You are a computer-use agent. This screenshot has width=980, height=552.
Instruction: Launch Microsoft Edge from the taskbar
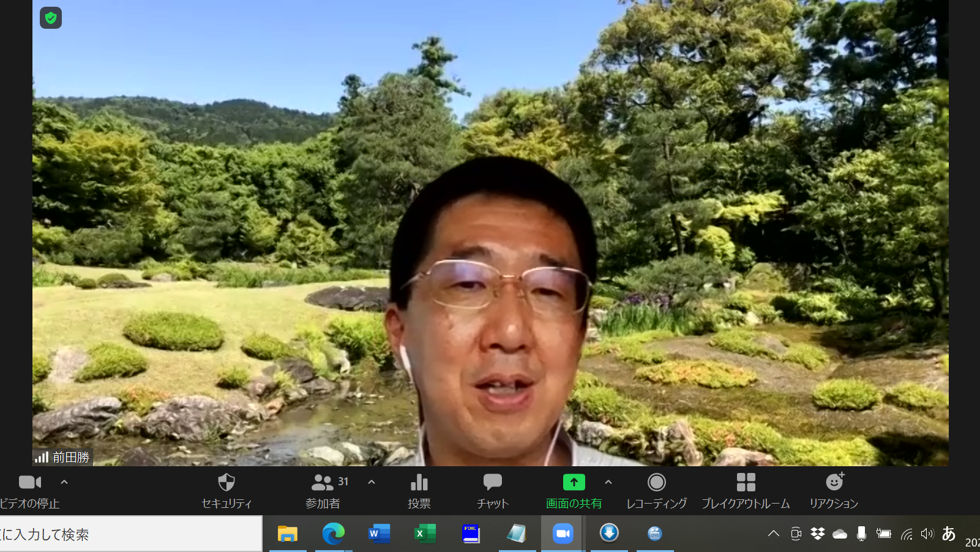334,534
